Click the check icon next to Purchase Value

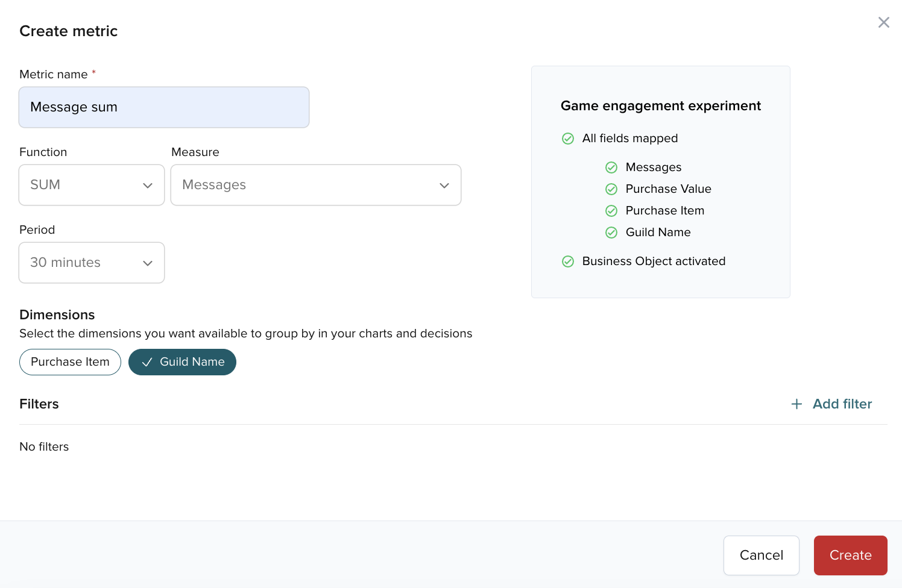[611, 189]
